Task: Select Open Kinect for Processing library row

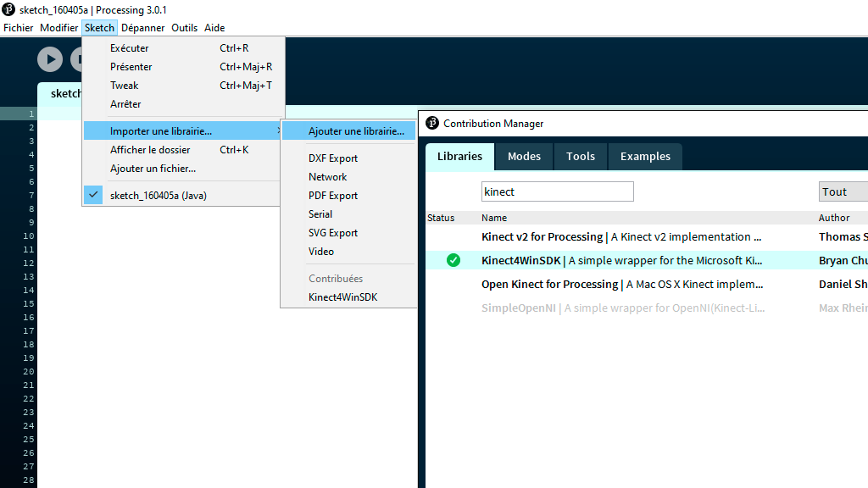Action: 621,285
